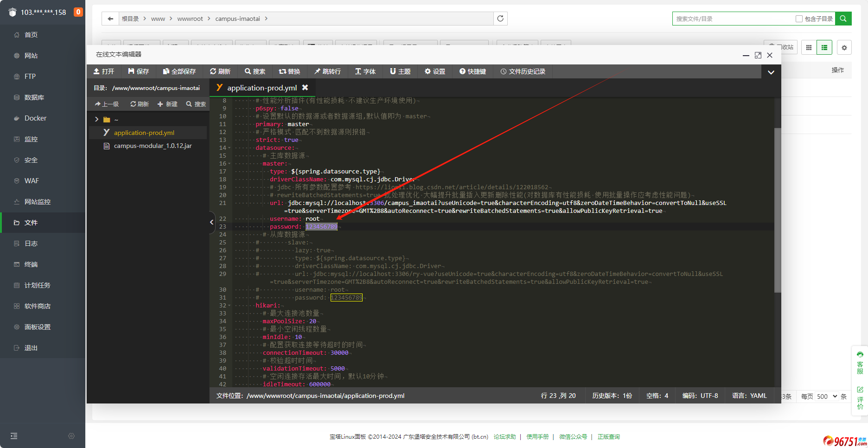Open the 替换 replace tool
The height and width of the screenshot is (448, 868).
pyautogui.click(x=289, y=71)
